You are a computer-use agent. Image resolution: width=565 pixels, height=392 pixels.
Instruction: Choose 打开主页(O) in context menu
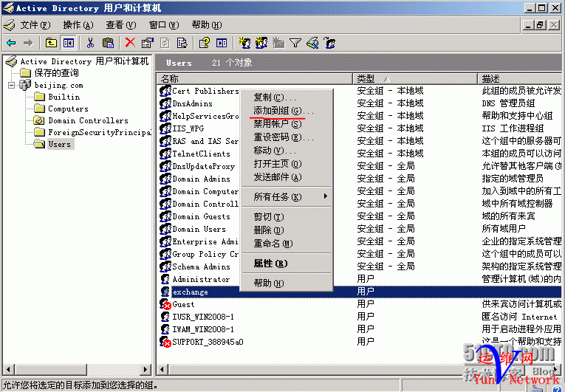click(x=287, y=164)
